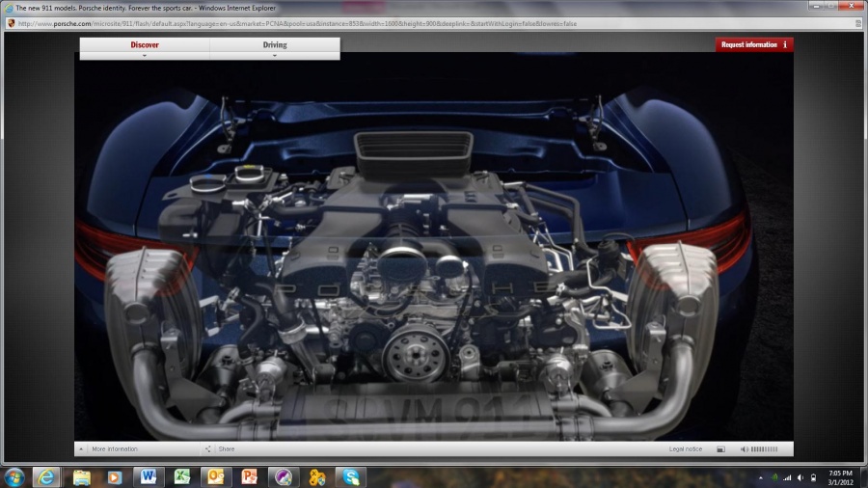
Task: Open the Windows Start menu
Action: coord(14,477)
